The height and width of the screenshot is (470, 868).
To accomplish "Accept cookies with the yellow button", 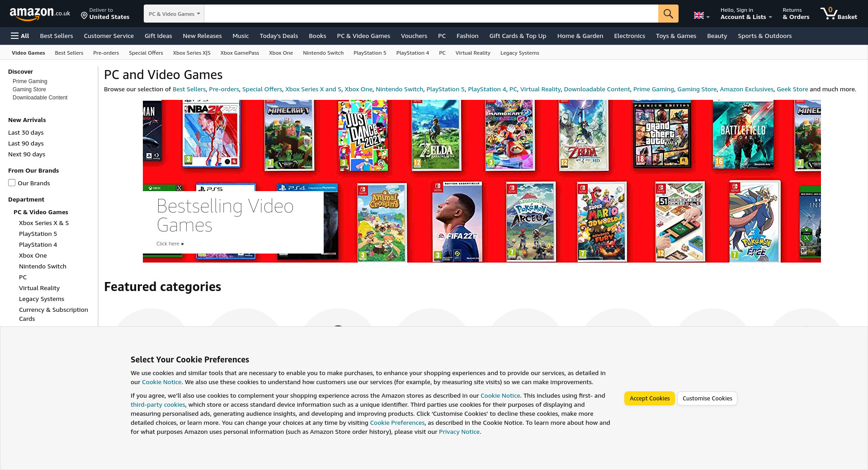I will tap(650, 398).
